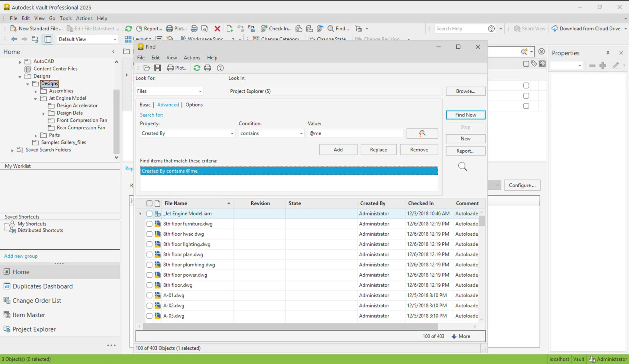The image size is (629, 364).
Task: Click the value lookup icon beside @me
Action: tap(422, 133)
